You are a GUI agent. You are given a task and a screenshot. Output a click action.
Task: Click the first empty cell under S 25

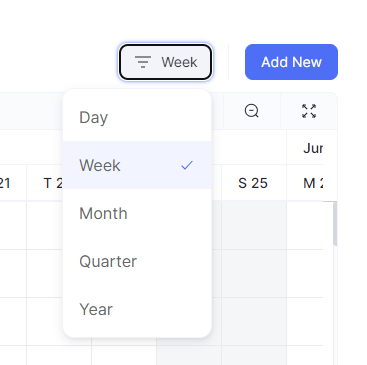(254, 225)
